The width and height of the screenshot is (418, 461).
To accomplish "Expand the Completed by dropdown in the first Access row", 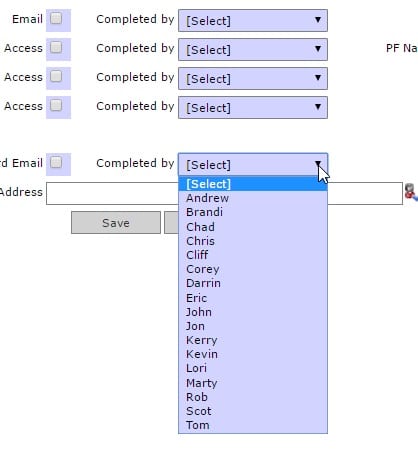I will point(253,49).
